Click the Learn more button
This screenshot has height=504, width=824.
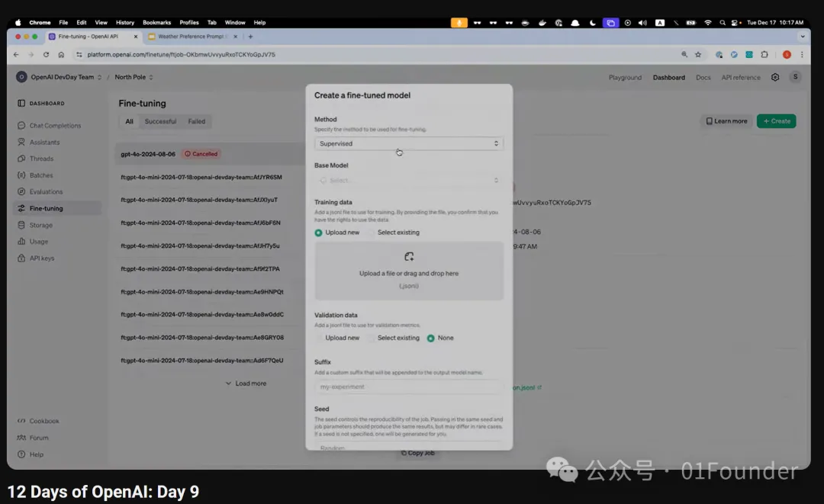727,121
